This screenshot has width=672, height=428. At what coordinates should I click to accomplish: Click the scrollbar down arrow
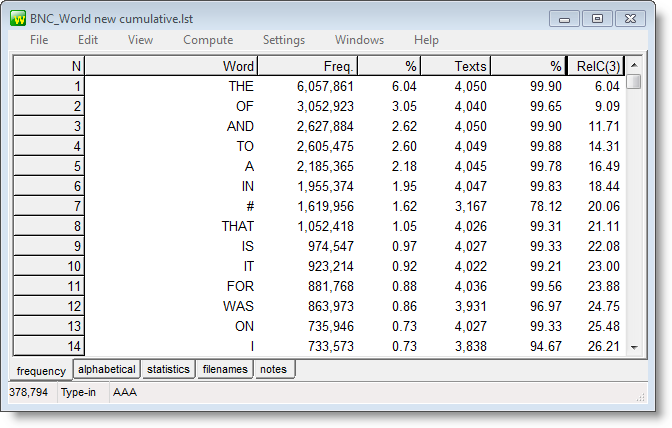[x=634, y=347]
